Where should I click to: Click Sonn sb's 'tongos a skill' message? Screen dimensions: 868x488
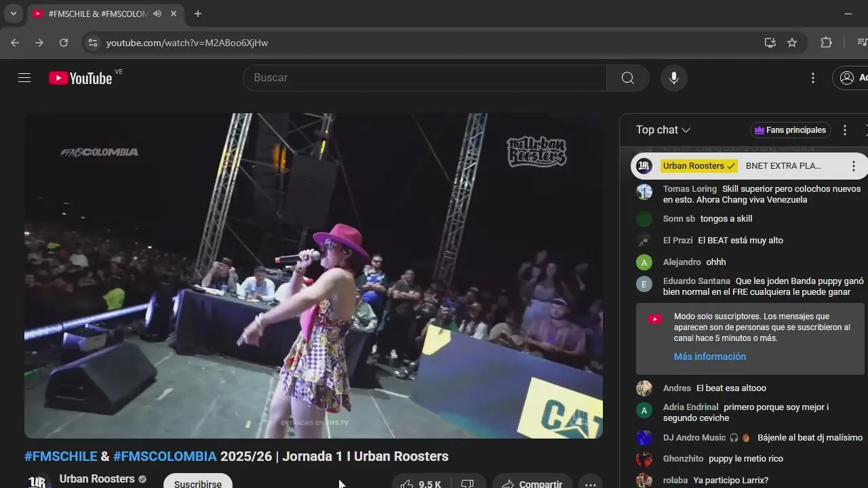click(726, 219)
